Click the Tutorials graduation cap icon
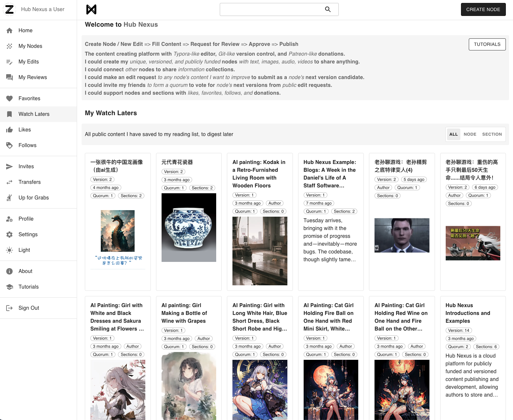The image size is (513, 420). [9, 287]
